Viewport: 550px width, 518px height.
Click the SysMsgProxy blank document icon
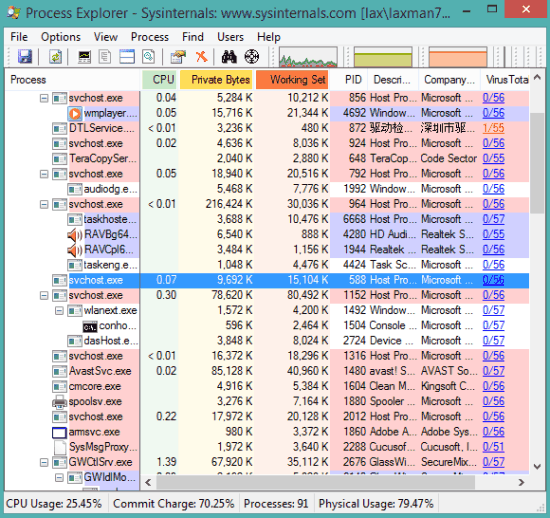(60, 447)
